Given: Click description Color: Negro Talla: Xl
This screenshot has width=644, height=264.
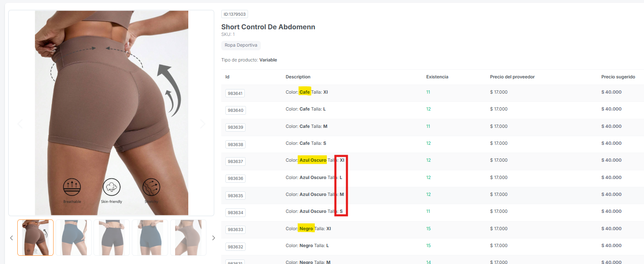Looking at the screenshot, I should click(308, 229).
